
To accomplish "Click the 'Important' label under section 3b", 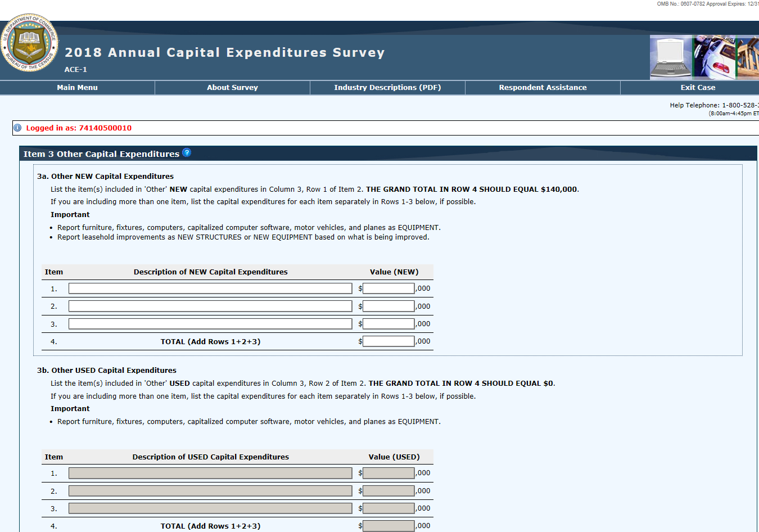I will (x=70, y=409).
